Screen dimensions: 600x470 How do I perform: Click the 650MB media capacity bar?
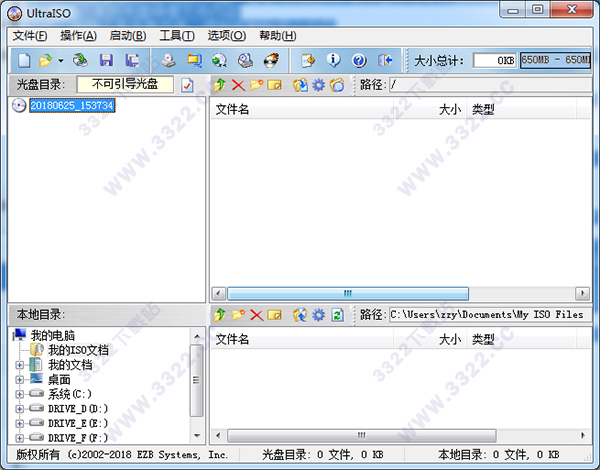(x=555, y=60)
